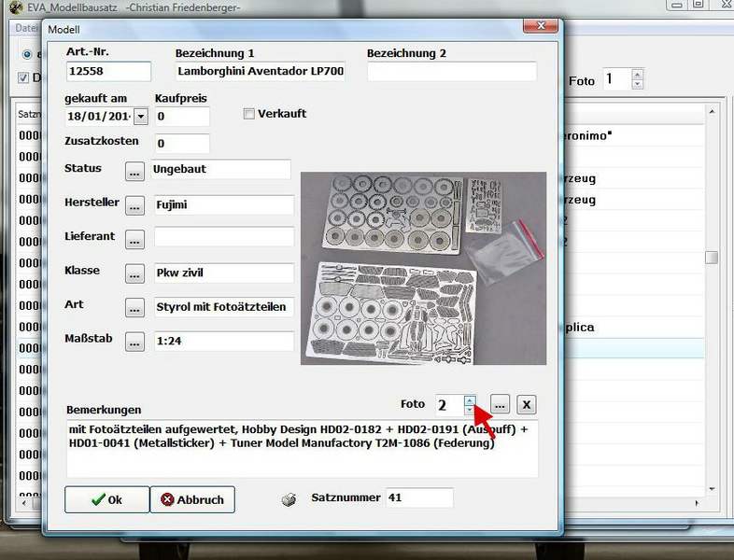This screenshot has width=734, height=560.
Task: Click Satznummer field showing 41
Action: tap(419, 497)
